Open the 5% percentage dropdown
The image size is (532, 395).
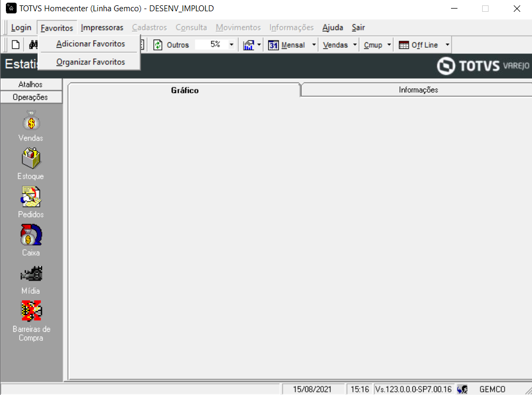[x=231, y=45]
